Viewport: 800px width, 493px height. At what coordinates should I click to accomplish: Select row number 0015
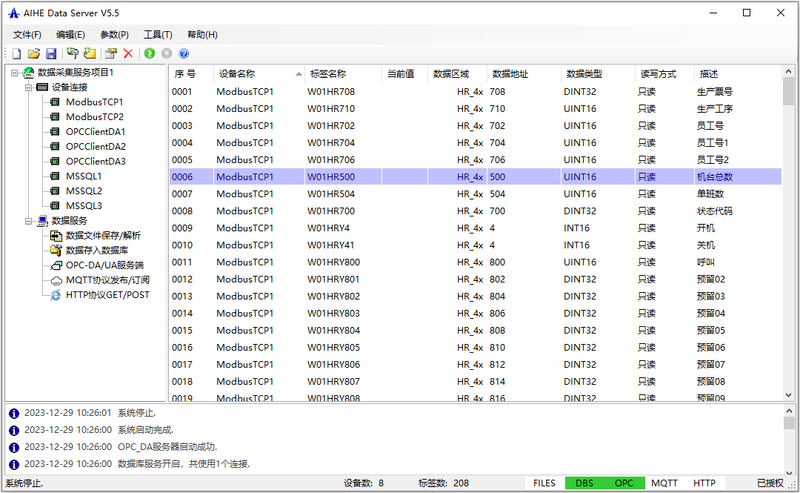pyautogui.click(x=475, y=331)
